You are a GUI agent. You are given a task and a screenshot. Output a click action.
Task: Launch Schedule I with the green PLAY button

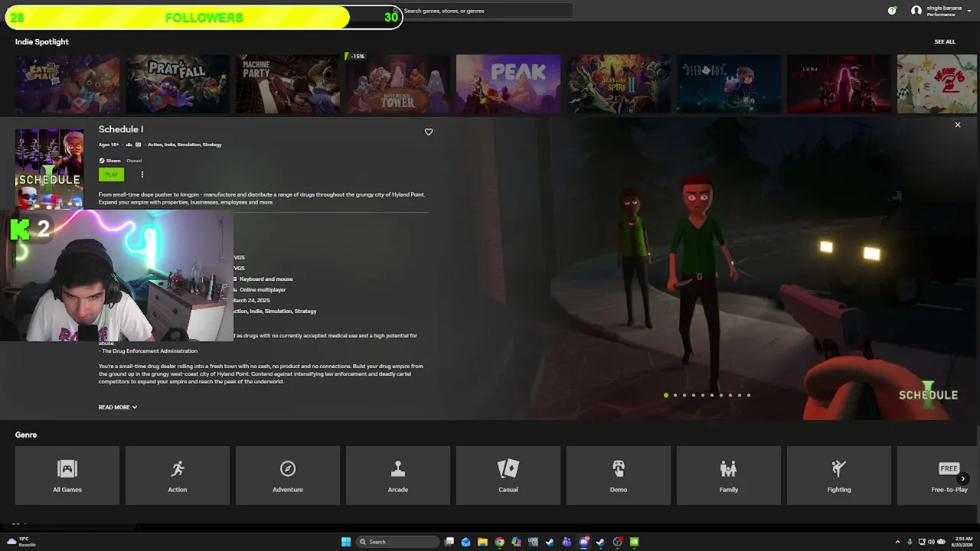[x=111, y=174]
